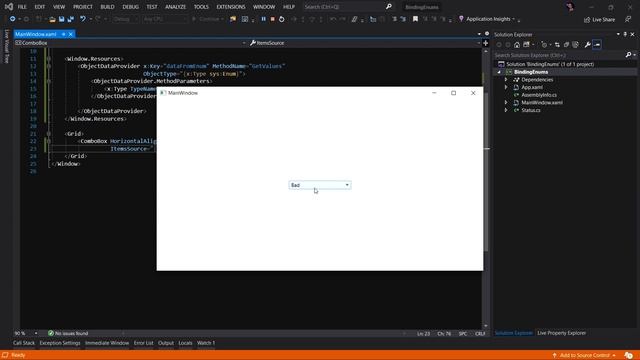Expand the Dependencies node

[506, 80]
